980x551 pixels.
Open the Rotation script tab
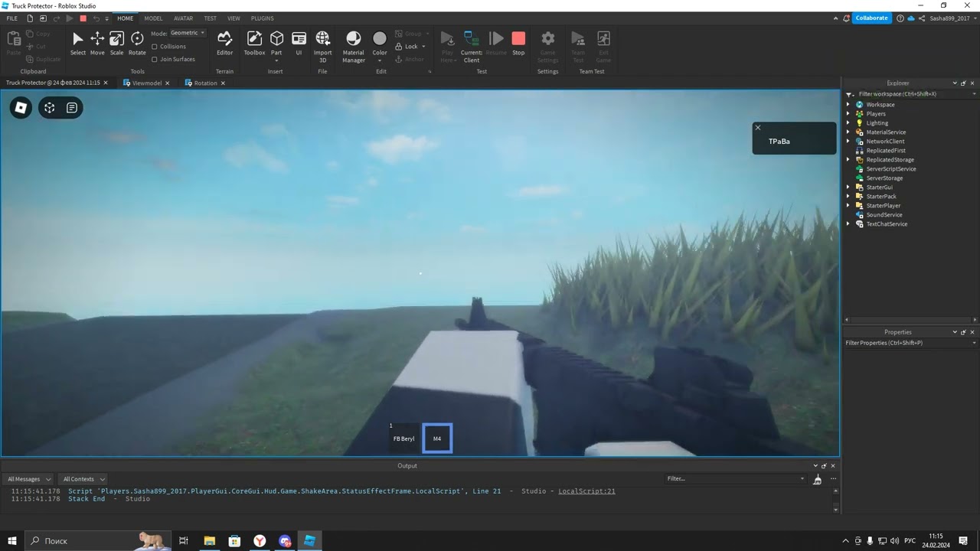pos(204,83)
